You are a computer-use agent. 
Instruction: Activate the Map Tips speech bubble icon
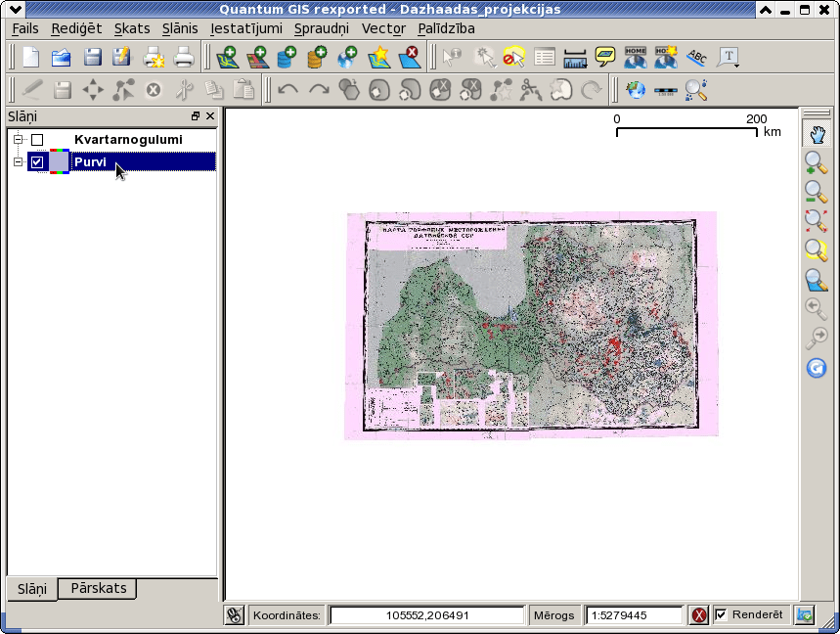click(605, 57)
